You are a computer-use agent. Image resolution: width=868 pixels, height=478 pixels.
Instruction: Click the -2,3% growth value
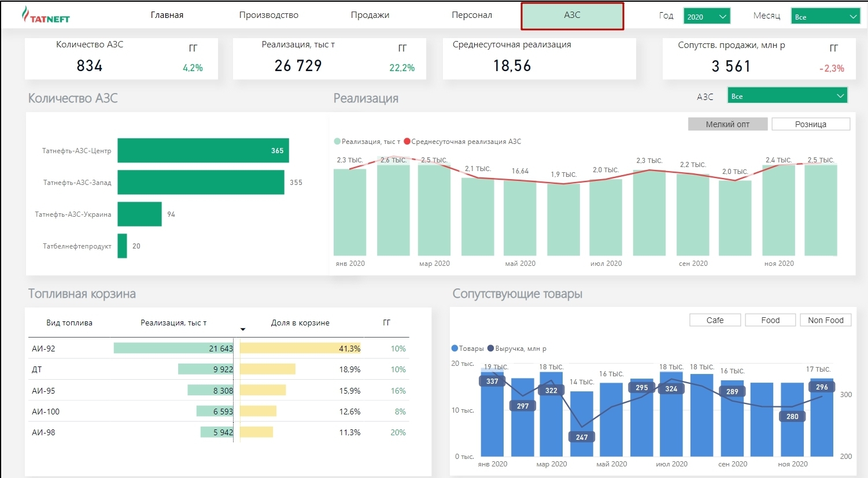tap(832, 68)
